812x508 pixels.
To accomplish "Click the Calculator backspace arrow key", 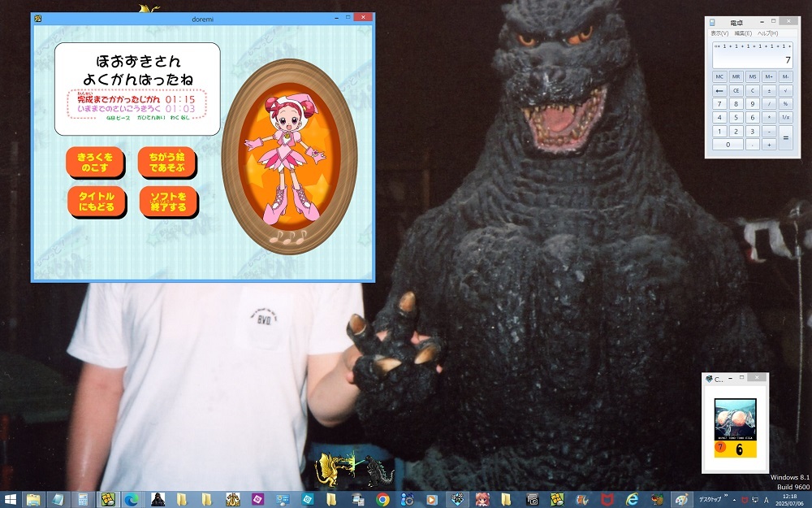I will [x=719, y=90].
